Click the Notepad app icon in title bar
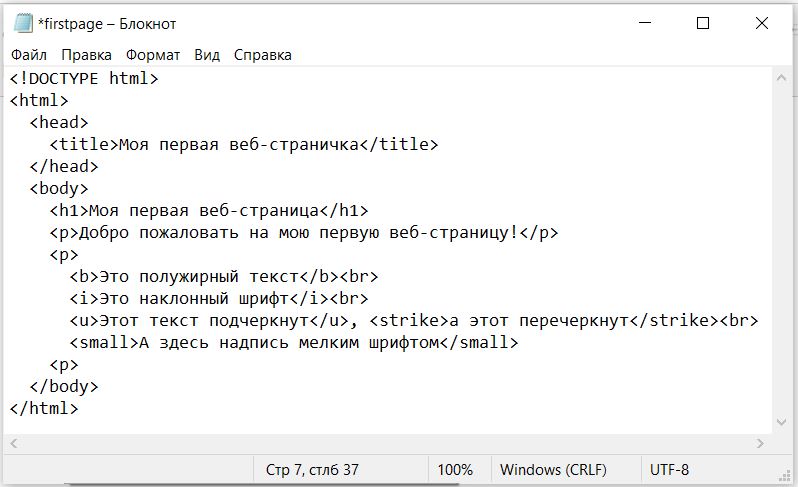 pos(23,23)
